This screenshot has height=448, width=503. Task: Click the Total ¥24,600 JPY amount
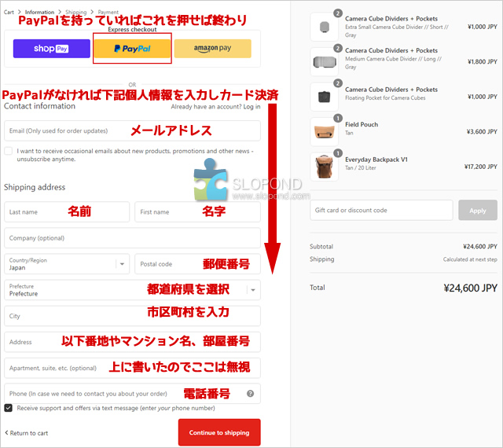(470, 288)
